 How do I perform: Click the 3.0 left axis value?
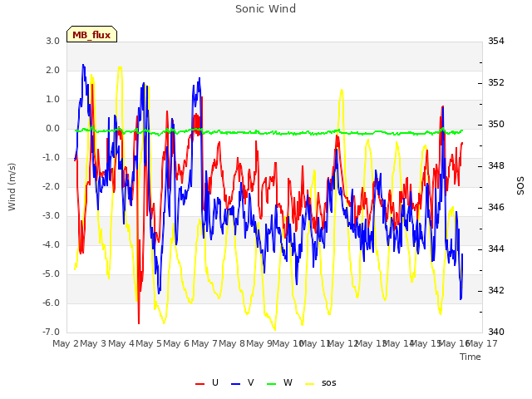pyautogui.click(x=53, y=41)
